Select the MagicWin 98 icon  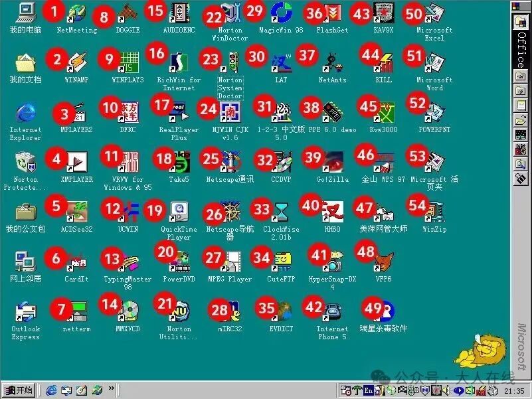click(x=281, y=13)
